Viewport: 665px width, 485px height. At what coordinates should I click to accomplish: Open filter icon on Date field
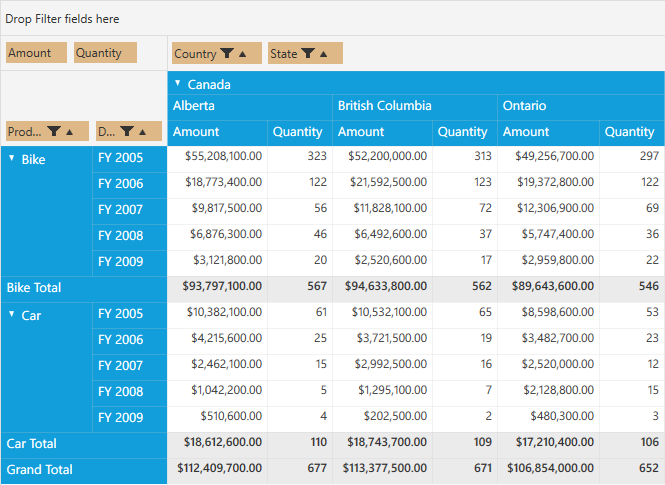(x=127, y=131)
